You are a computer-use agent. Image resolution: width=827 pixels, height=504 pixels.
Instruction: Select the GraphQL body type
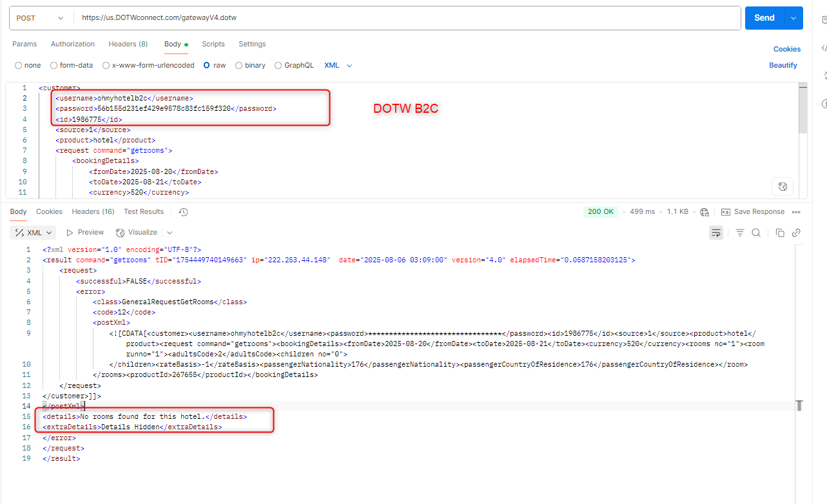295,65
